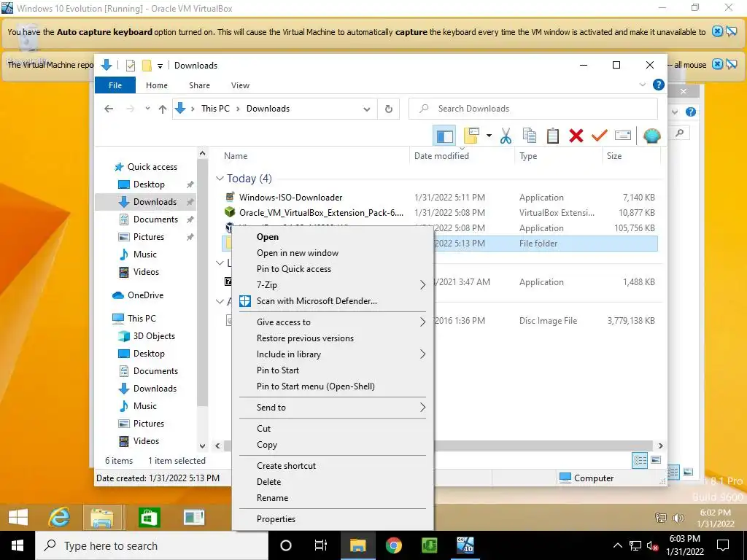747x560 pixels.
Task: Switch to Details view layout button
Action: [640, 460]
